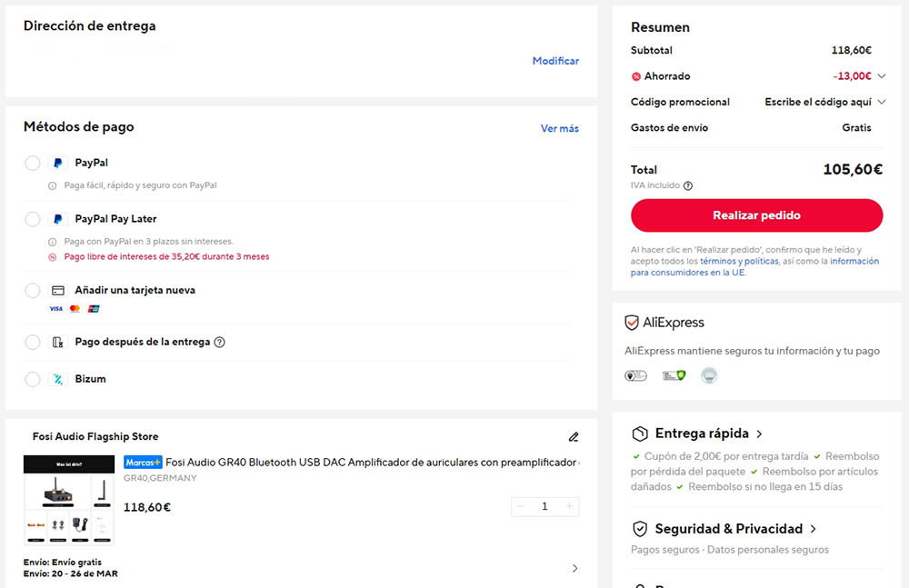Open the AliExpress shield security icon

pyautogui.click(x=632, y=322)
